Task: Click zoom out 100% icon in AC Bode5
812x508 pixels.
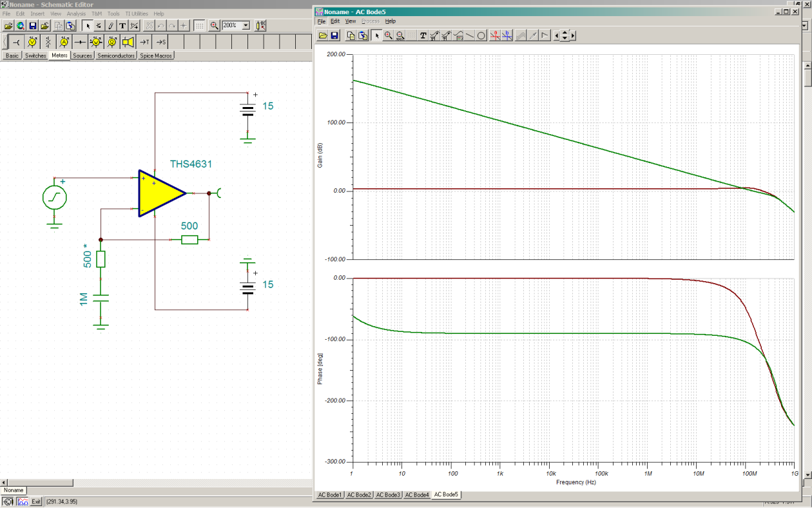Action: pyautogui.click(x=400, y=35)
